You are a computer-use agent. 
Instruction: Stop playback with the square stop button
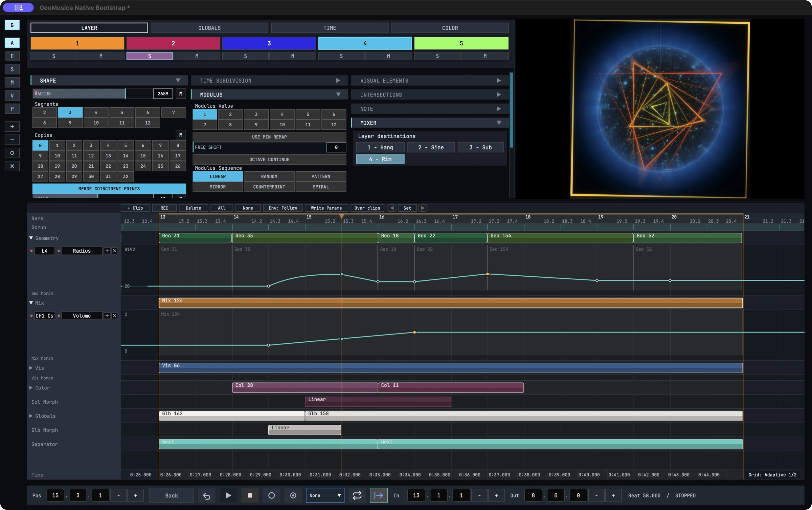pyautogui.click(x=250, y=495)
